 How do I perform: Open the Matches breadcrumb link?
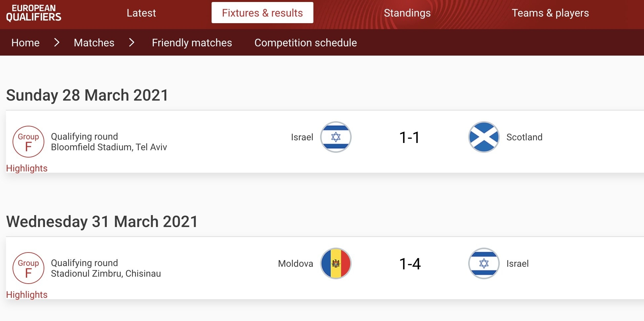[x=94, y=43]
